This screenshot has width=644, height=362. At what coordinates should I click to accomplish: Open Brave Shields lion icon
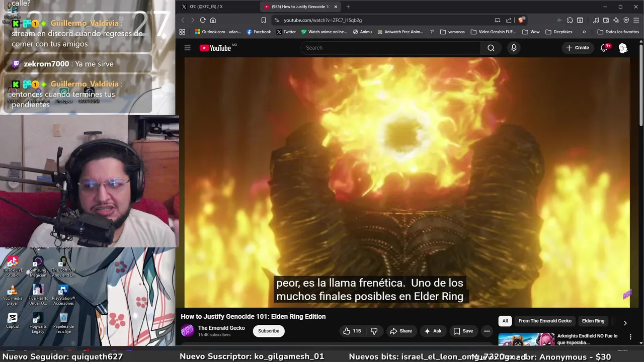tap(521, 20)
